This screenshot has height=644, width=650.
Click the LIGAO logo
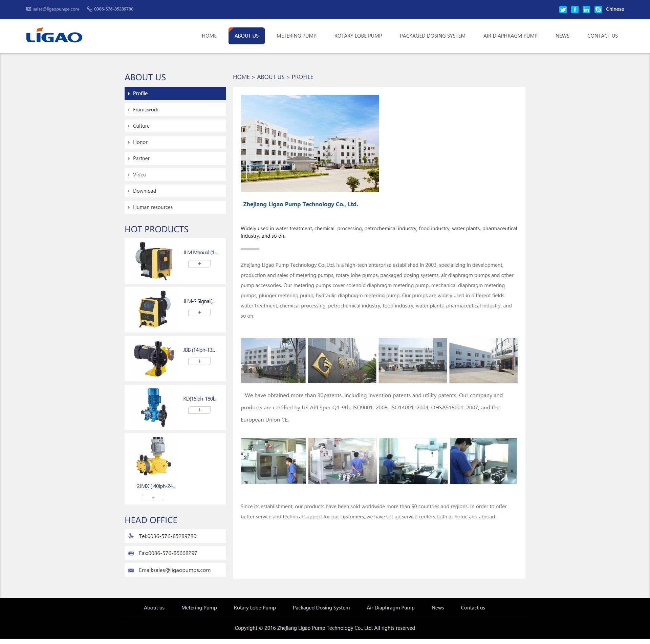coord(54,36)
